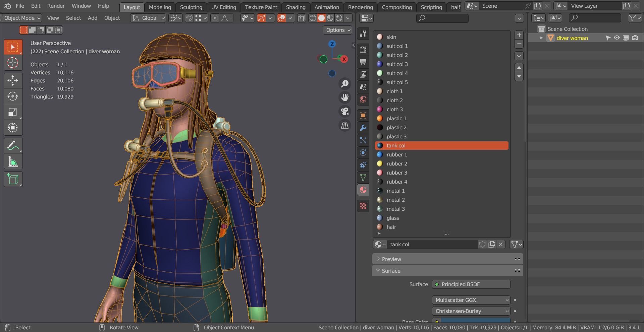Toggle diver woman viewport visibility eye
The width and height of the screenshot is (644, 332).
click(617, 38)
